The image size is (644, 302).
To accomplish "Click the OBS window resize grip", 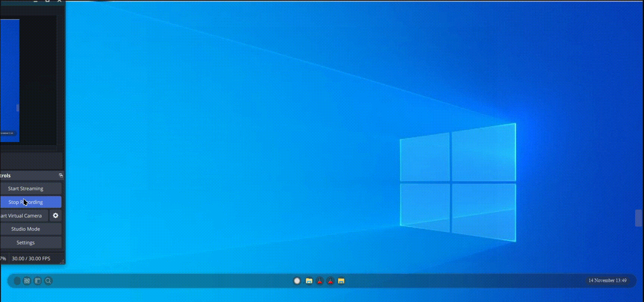I will click(62, 262).
